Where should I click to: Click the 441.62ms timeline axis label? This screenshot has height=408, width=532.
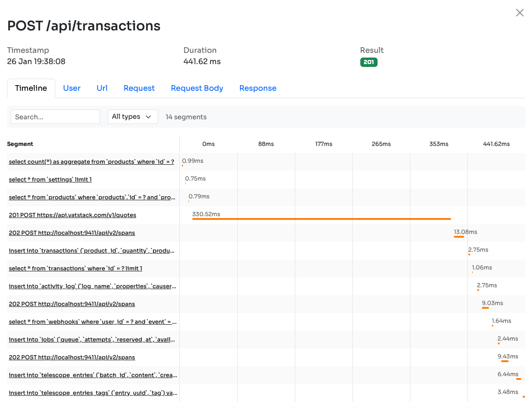click(496, 144)
